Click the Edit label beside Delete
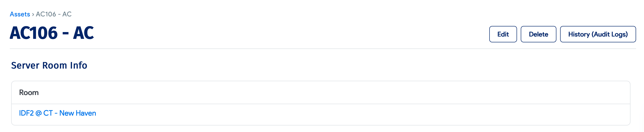This screenshot has width=644, height=132. pos(503,34)
